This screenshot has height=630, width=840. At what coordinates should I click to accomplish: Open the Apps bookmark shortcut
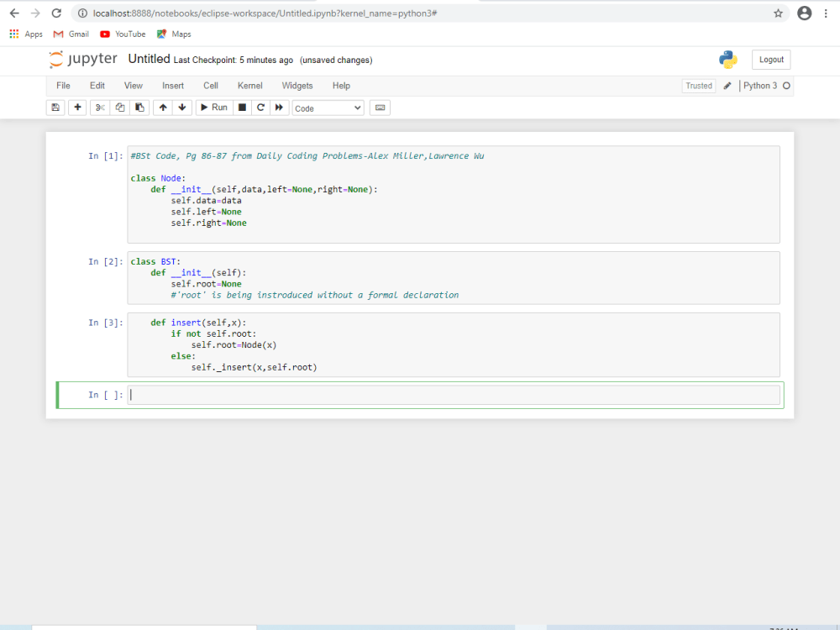tap(26, 34)
